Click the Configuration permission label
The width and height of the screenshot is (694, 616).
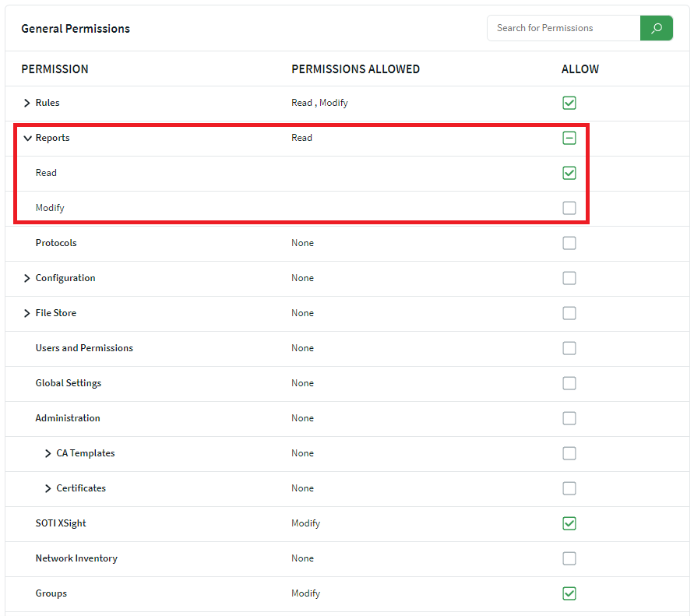[x=65, y=278]
